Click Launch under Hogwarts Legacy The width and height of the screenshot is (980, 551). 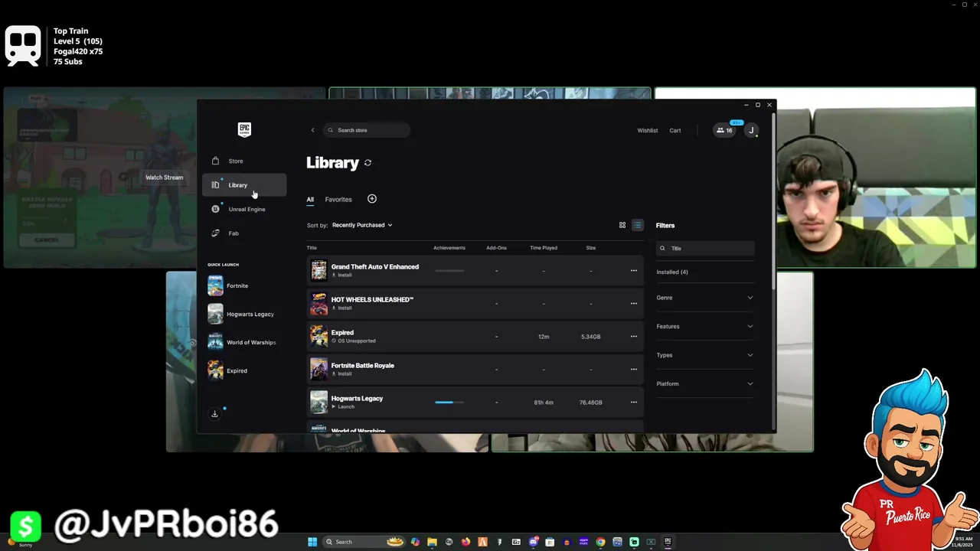click(343, 406)
